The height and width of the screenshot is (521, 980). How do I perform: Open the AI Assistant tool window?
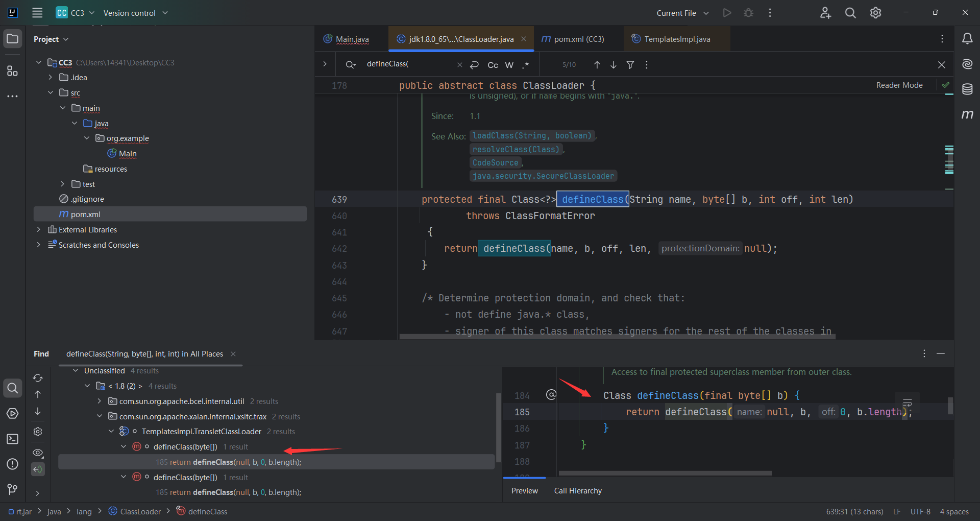[967, 64]
